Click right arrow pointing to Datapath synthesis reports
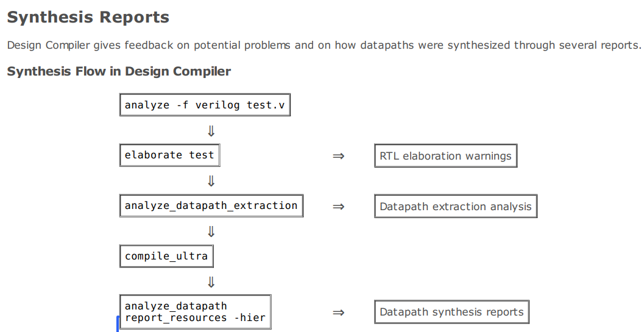This screenshot has height=332, width=644. tap(338, 313)
